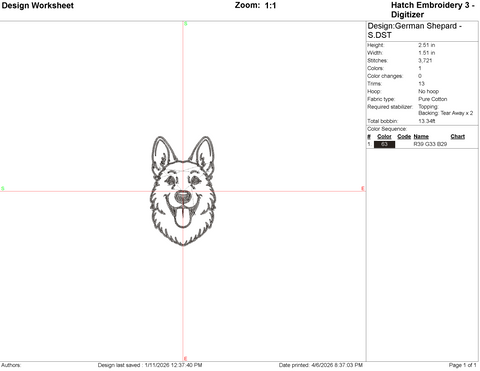Click the 'Page 1 of 1' footer text

pos(462,365)
